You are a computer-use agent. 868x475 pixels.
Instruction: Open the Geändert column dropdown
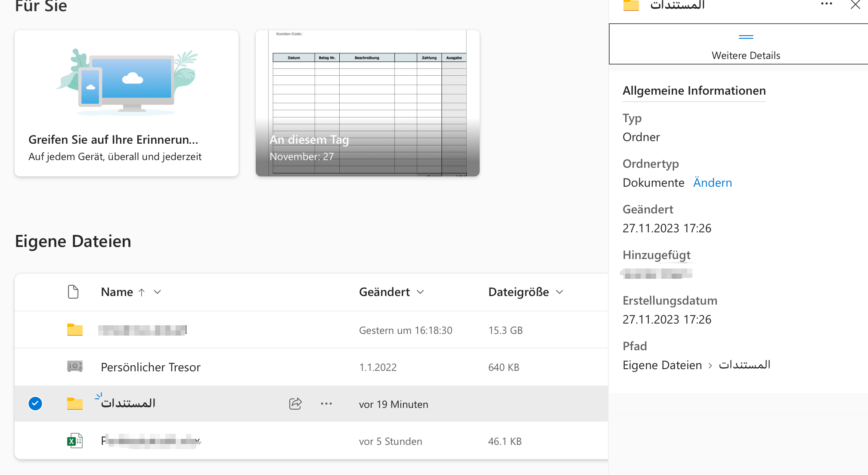[x=420, y=292]
